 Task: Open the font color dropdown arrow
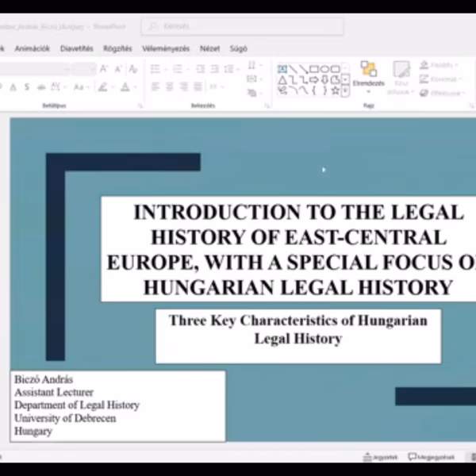[136, 87]
